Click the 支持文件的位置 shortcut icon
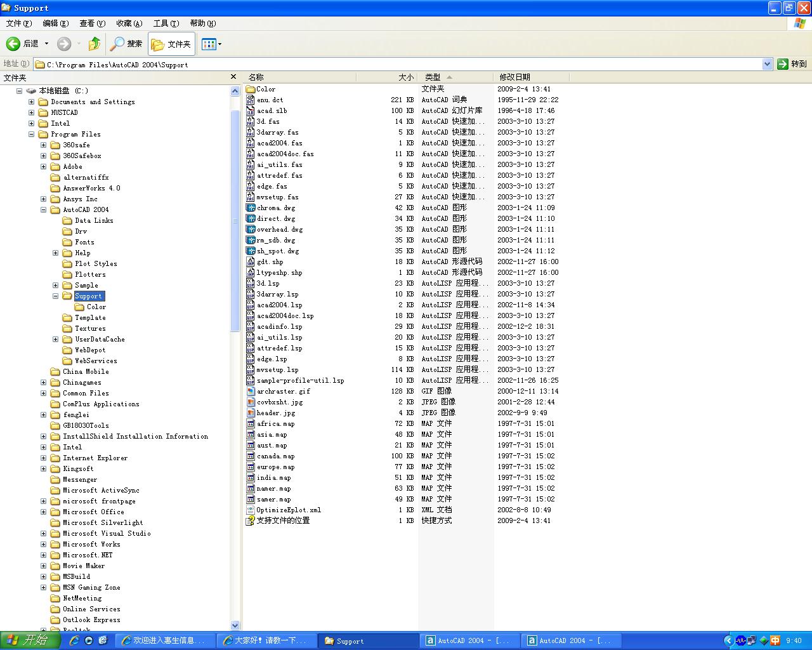This screenshot has height=650, width=812. coord(250,521)
